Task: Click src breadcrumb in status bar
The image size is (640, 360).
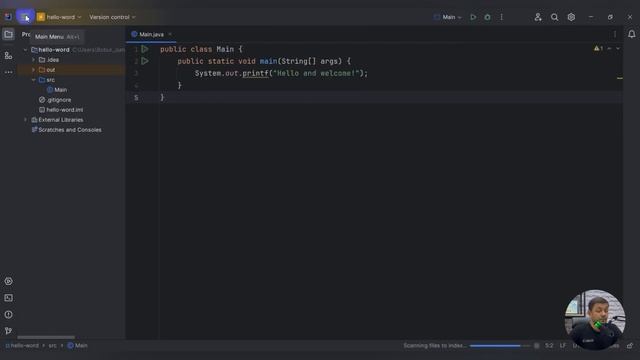Action: 53,346
